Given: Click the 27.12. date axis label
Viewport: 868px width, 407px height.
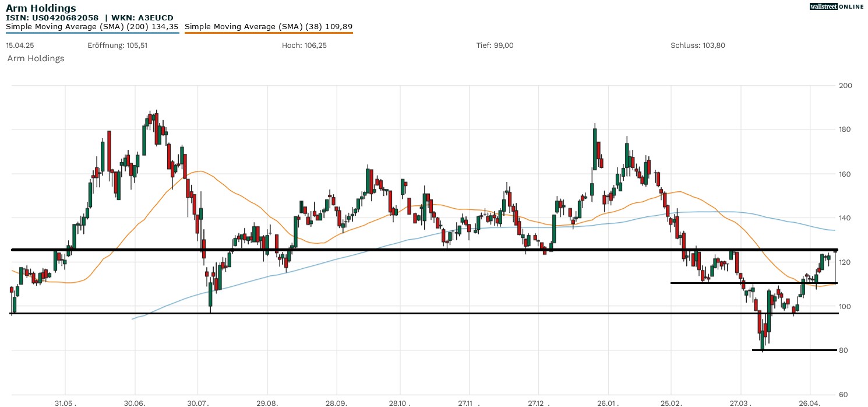Looking at the screenshot, I should click(x=539, y=403).
